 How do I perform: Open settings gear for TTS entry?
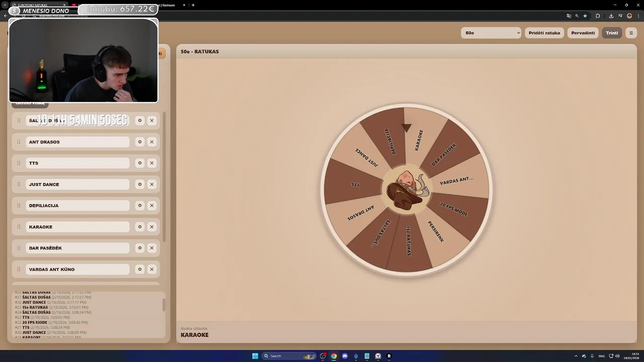(x=140, y=163)
